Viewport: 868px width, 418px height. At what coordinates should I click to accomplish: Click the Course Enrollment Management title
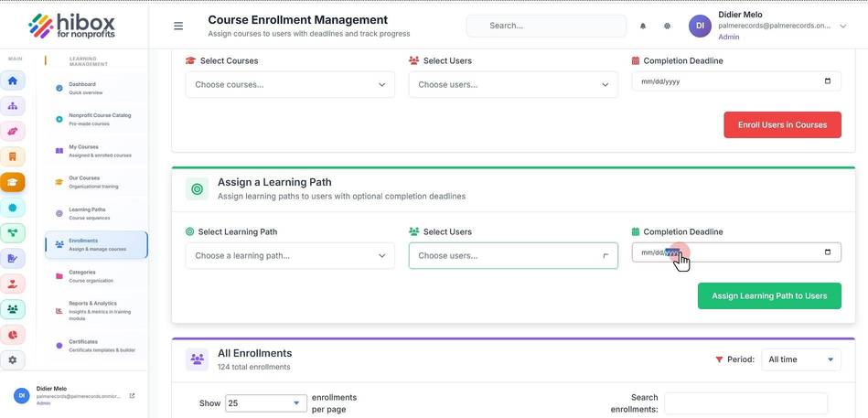click(x=298, y=20)
